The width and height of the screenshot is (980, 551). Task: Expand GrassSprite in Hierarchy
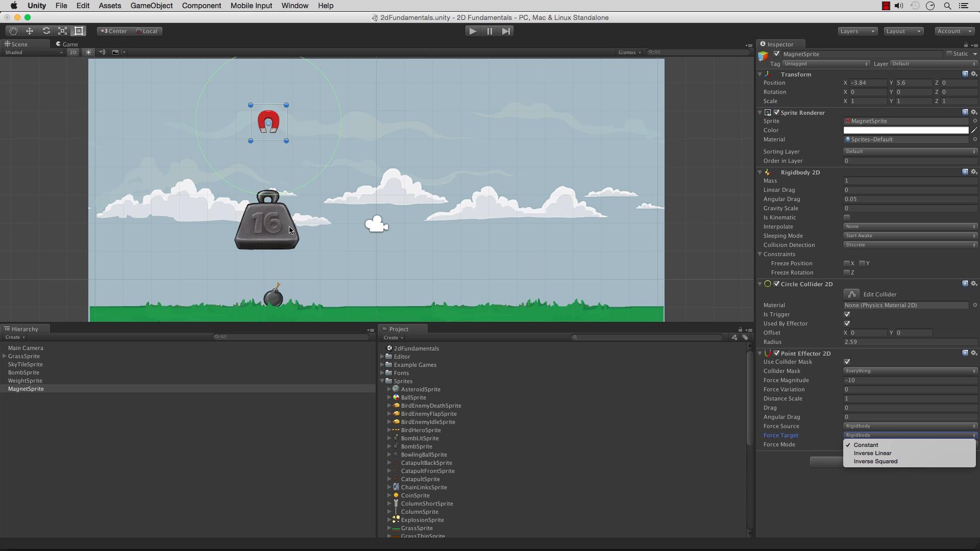[x=5, y=356]
